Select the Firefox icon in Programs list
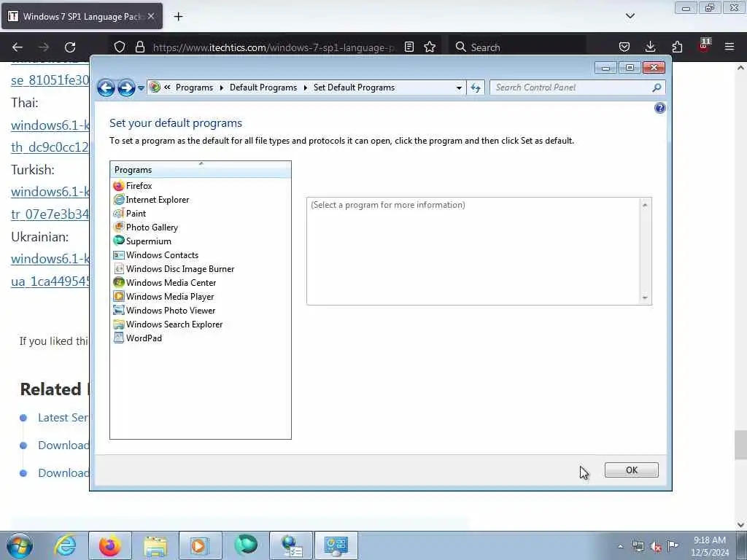This screenshot has height=560, width=747. (x=119, y=186)
